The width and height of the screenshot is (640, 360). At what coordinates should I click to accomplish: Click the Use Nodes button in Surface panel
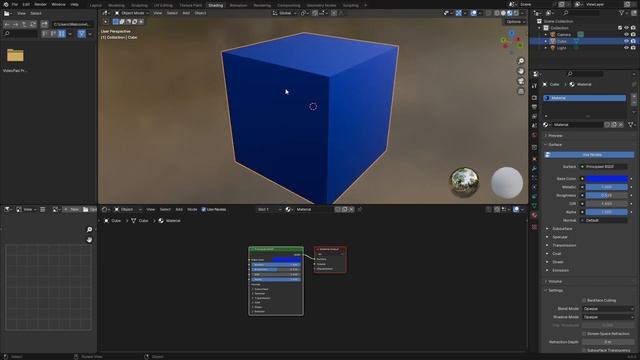pyautogui.click(x=590, y=155)
